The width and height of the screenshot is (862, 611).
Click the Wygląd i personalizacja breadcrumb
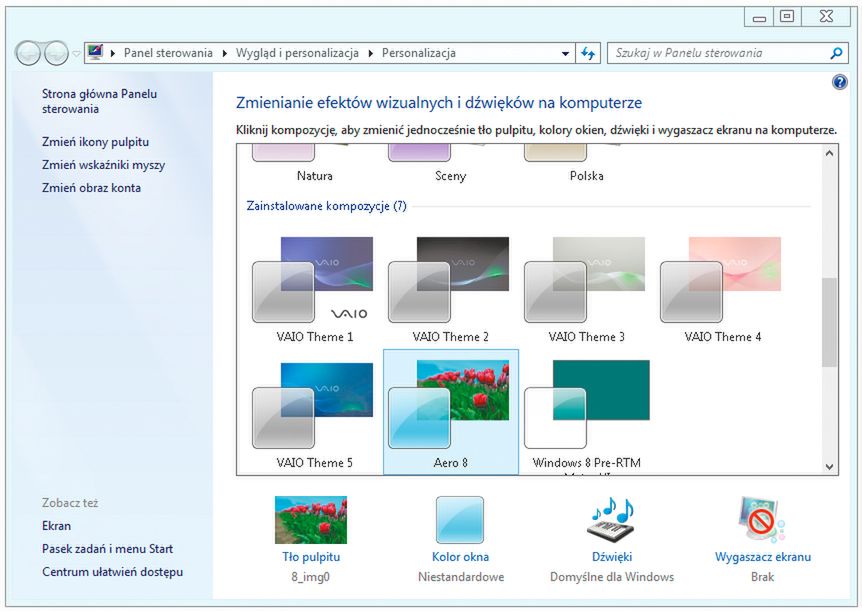(297, 53)
